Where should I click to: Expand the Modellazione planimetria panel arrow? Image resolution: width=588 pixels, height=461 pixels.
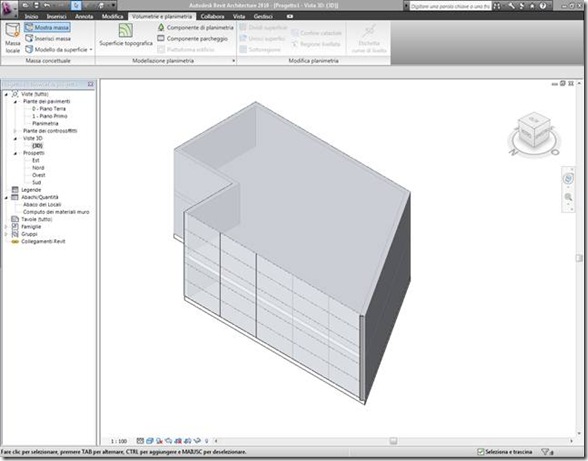[234, 60]
